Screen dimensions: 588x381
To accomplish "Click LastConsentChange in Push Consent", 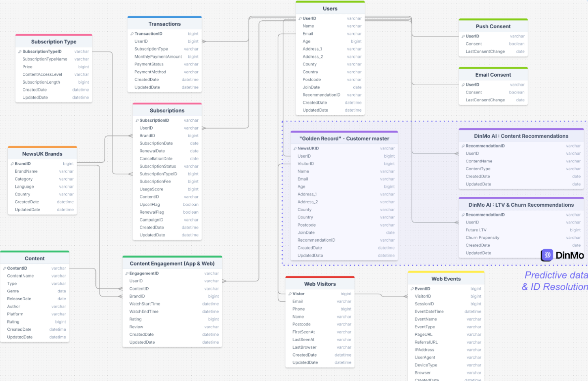I will [493, 52].
